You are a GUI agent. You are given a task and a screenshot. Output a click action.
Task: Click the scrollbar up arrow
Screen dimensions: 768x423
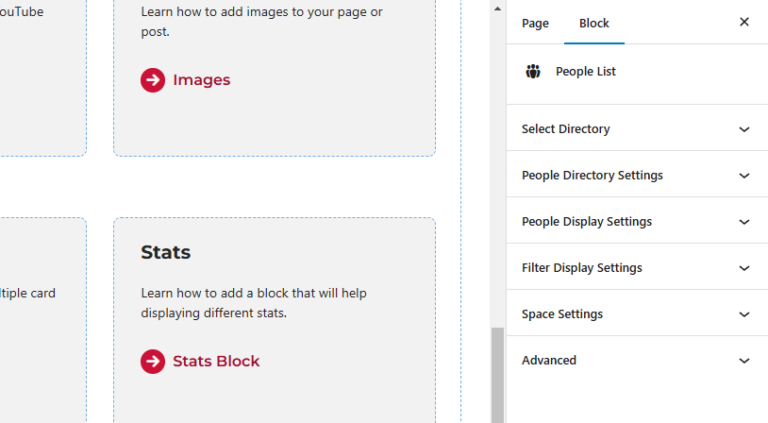coord(498,9)
